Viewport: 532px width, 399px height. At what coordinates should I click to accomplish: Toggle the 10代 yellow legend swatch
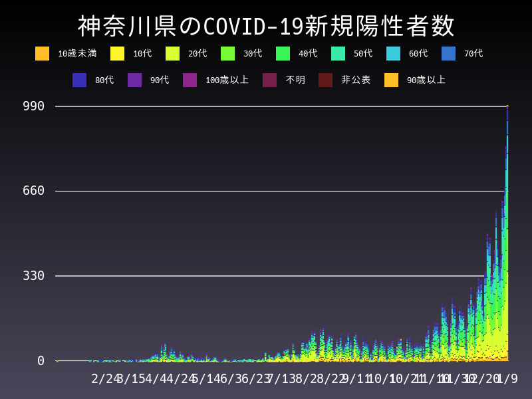pos(117,53)
